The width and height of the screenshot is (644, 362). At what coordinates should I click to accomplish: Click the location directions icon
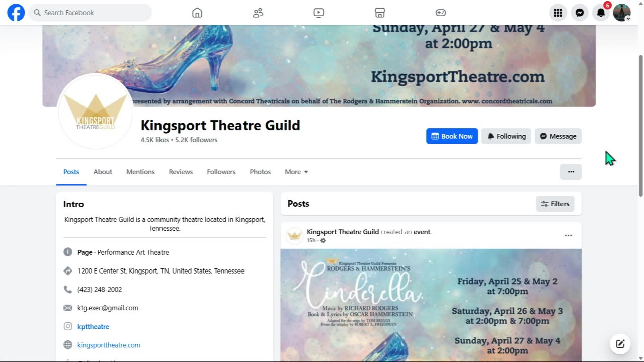[x=68, y=270]
